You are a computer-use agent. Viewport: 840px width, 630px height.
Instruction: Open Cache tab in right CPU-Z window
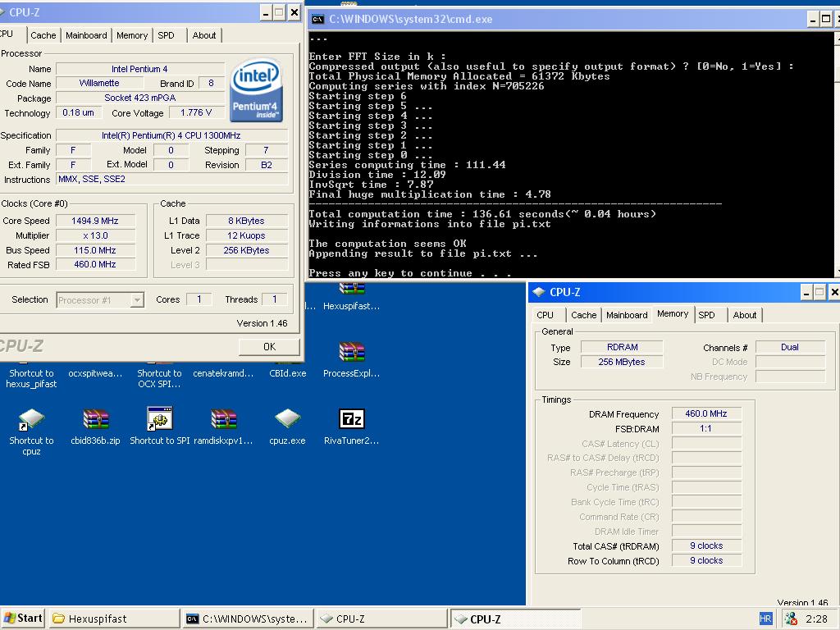tap(583, 315)
